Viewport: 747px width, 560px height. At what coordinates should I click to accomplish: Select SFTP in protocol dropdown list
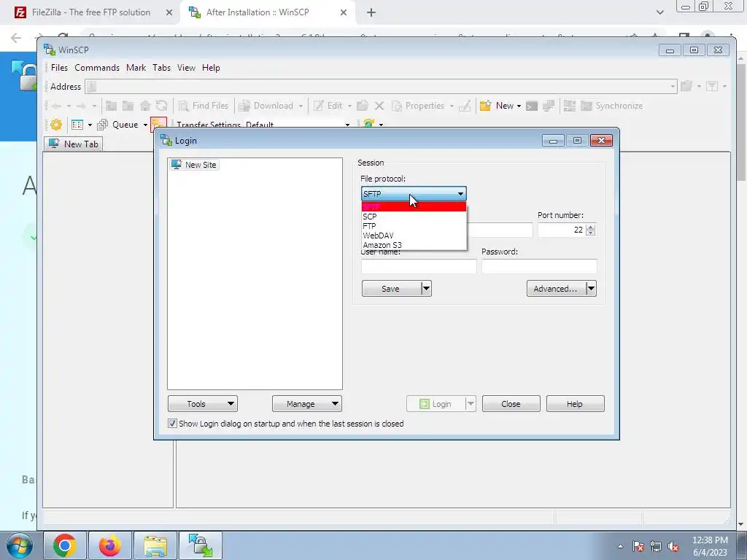coord(414,206)
